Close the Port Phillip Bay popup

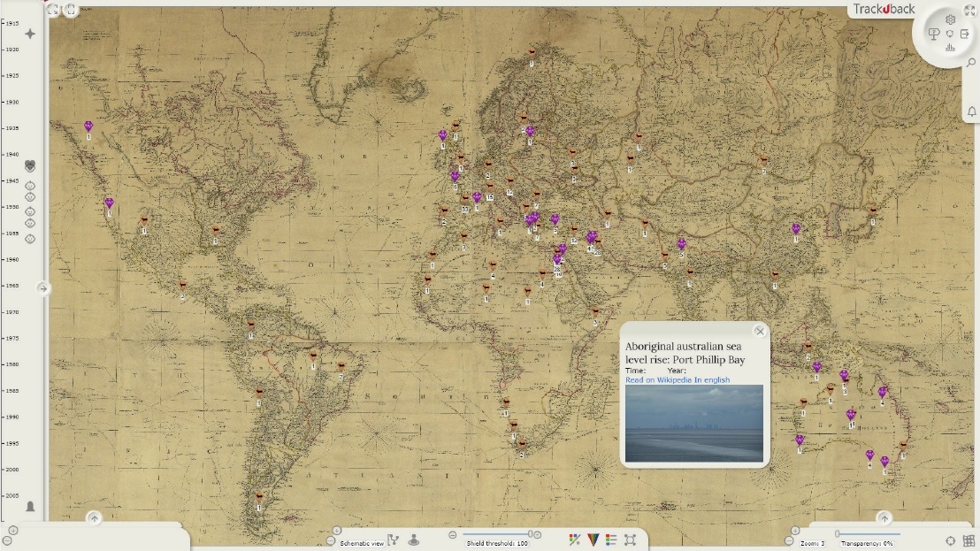click(x=760, y=331)
